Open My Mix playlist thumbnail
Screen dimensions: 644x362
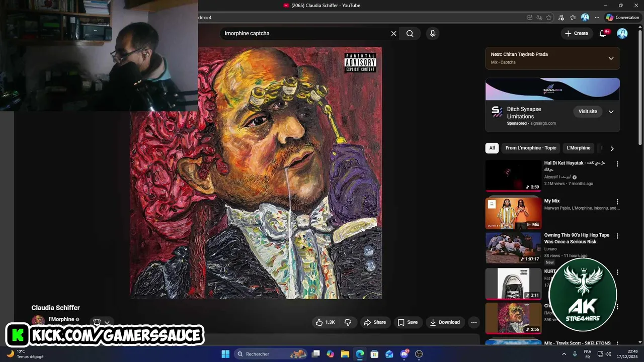tap(513, 213)
